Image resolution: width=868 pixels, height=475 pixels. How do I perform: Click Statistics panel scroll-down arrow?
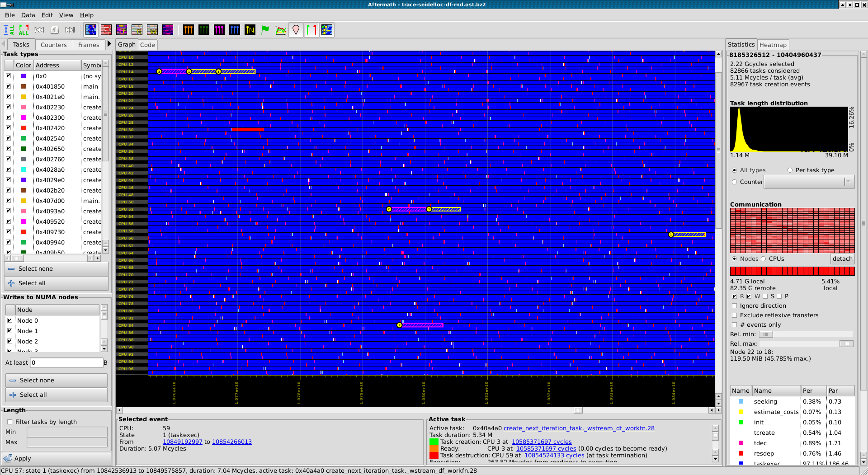[863, 462]
